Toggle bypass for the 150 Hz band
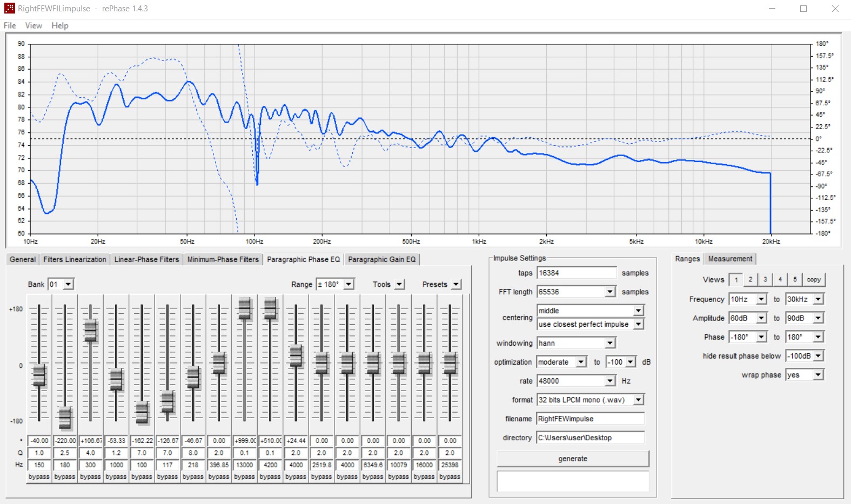Image resolution: width=851 pixels, height=504 pixels. 39,477
